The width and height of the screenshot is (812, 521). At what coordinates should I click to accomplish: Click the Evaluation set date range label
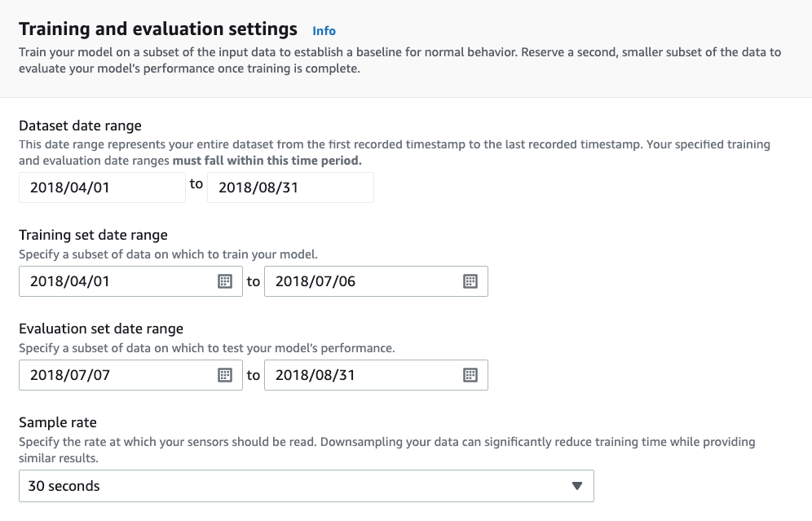[x=101, y=329]
